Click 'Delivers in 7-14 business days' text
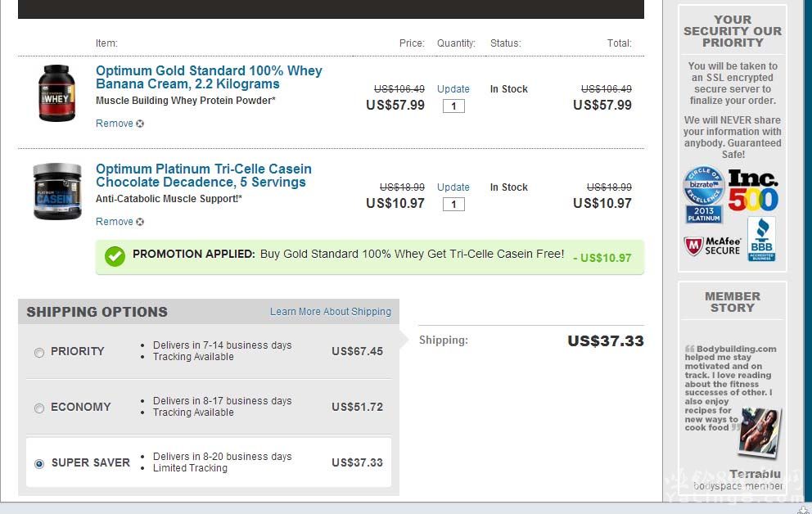This screenshot has width=812, height=514. [x=222, y=345]
